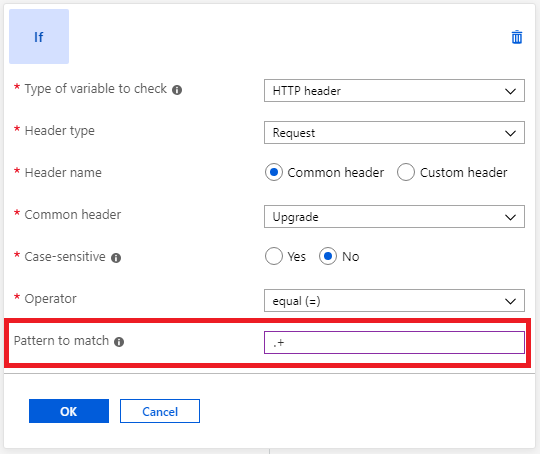This screenshot has height=454, width=540.
Task: Delete the condition with the trash icon
Action: 517,37
